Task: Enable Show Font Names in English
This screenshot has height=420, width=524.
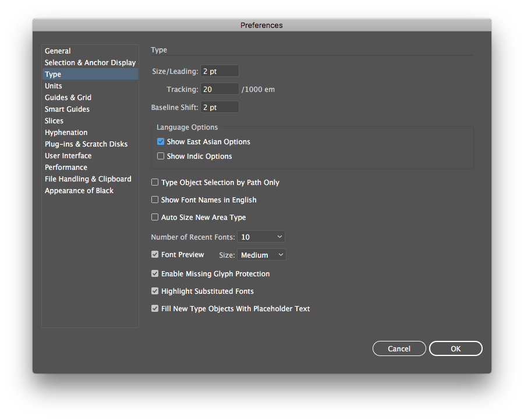Action: [155, 200]
